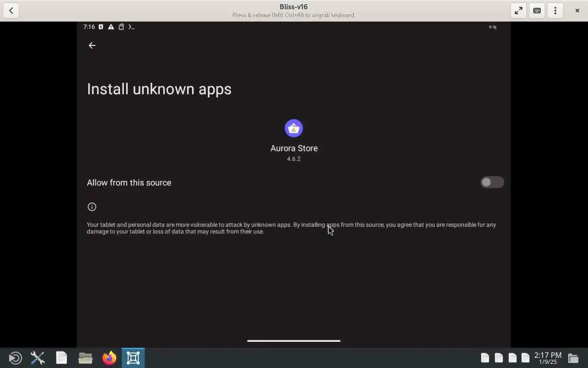The height and width of the screenshot is (368, 588).
Task: Click the version number 4.6.2
Action: click(x=294, y=159)
